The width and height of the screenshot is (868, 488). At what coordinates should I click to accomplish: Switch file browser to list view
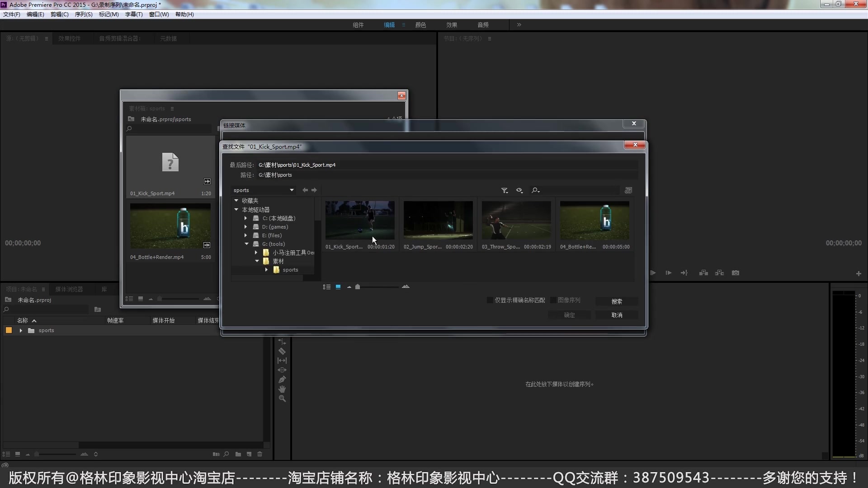(326, 287)
